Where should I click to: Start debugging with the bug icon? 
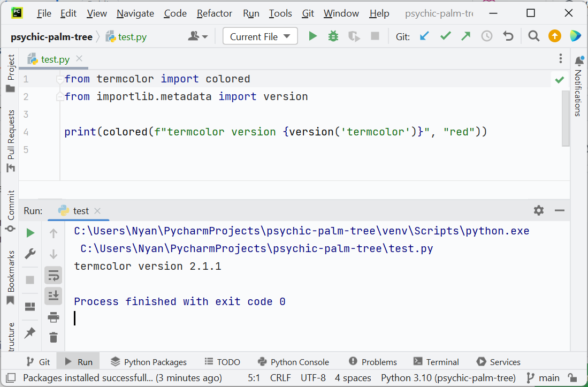333,36
